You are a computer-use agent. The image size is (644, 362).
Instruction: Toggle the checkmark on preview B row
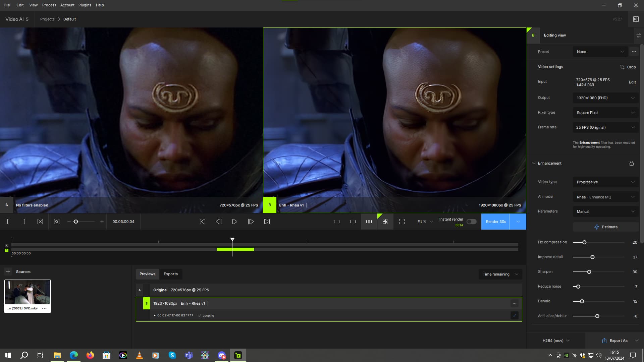coord(515,315)
